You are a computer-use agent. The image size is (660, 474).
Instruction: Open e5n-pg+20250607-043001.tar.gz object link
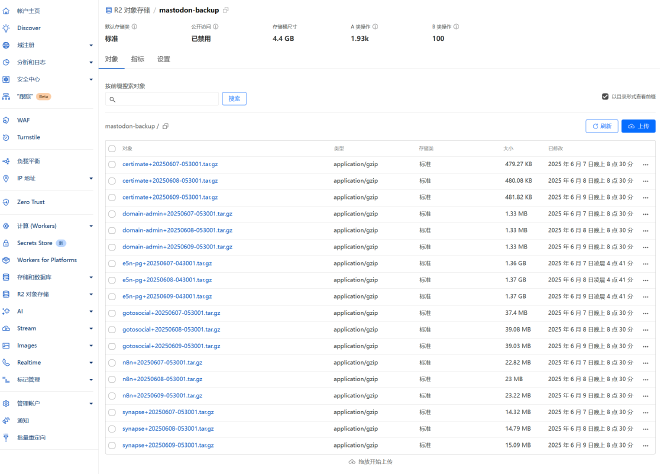tap(167, 264)
